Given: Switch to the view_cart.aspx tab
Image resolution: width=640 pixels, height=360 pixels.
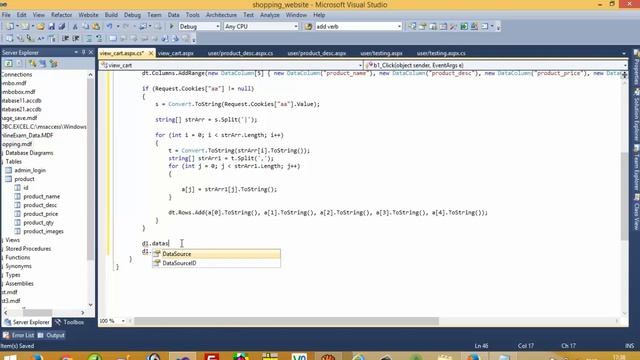Looking at the screenshot, I should point(176,53).
